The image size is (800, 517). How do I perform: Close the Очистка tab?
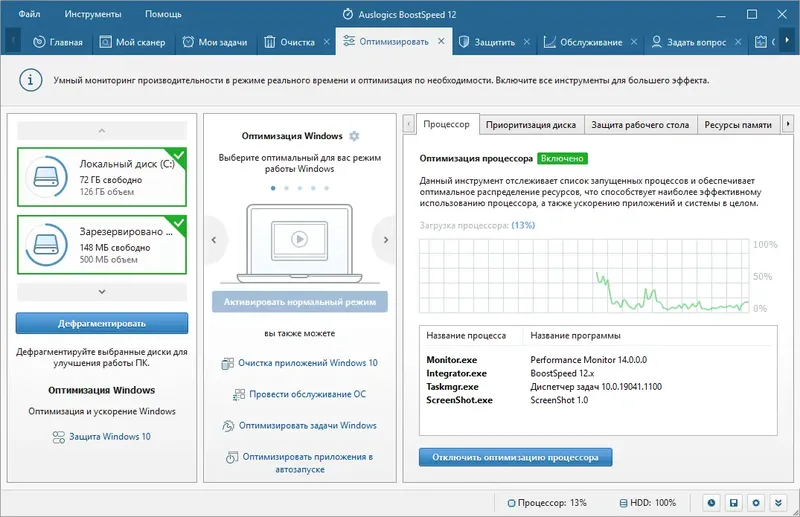coord(327,42)
